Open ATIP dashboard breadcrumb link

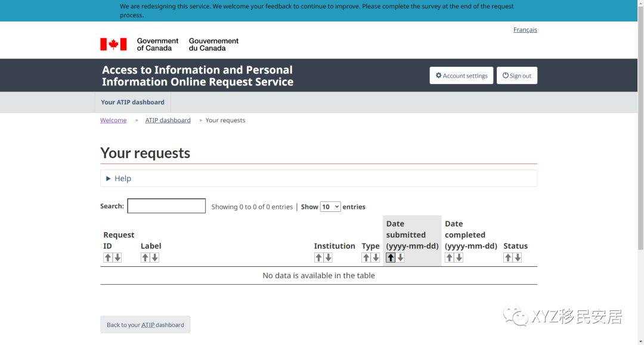[x=168, y=120]
